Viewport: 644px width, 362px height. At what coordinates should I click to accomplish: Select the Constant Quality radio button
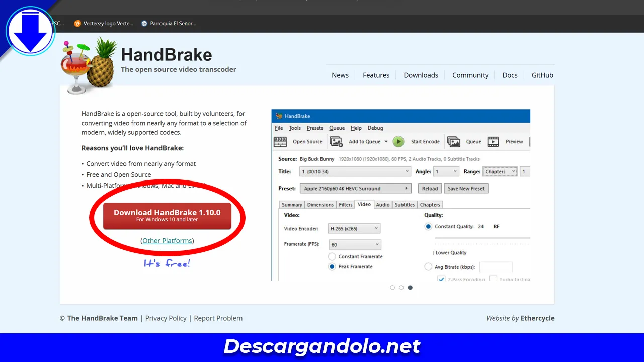(428, 227)
